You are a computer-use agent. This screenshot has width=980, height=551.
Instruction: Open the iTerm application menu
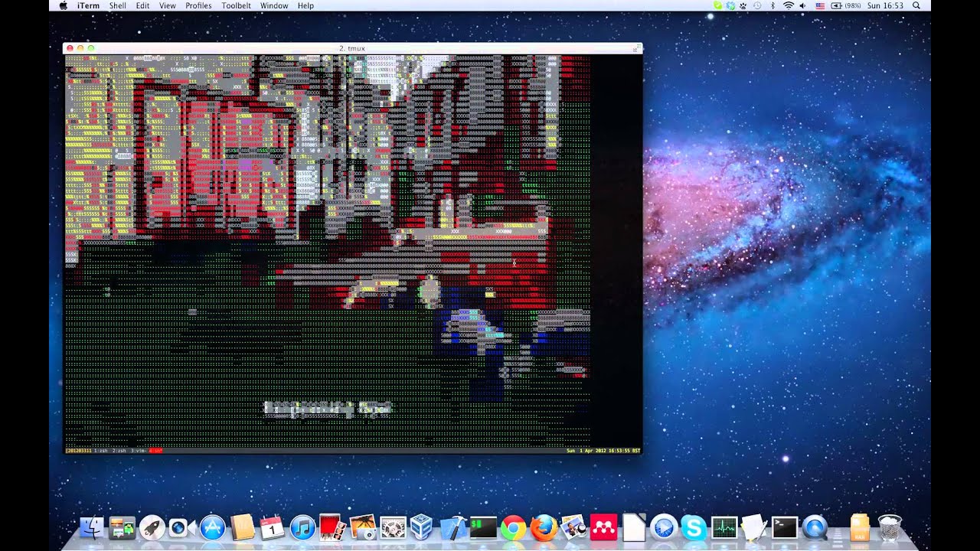pyautogui.click(x=87, y=5)
